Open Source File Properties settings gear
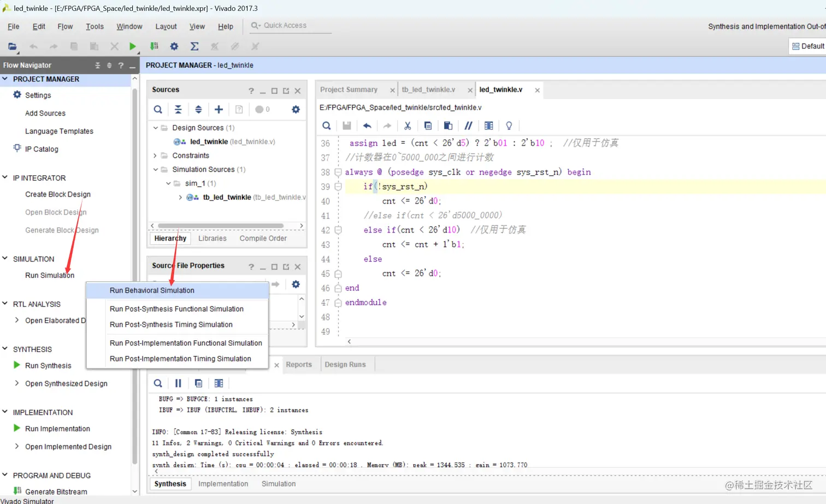 pyautogui.click(x=296, y=284)
